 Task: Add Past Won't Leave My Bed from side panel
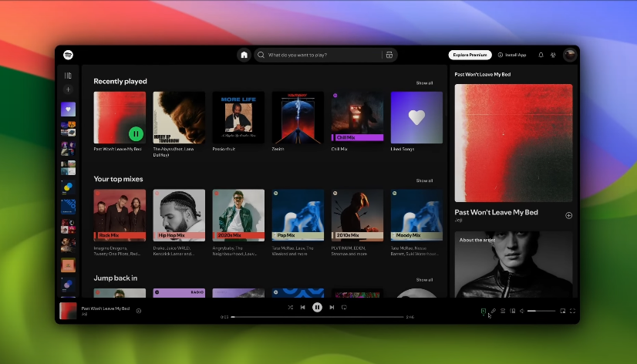point(568,216)
